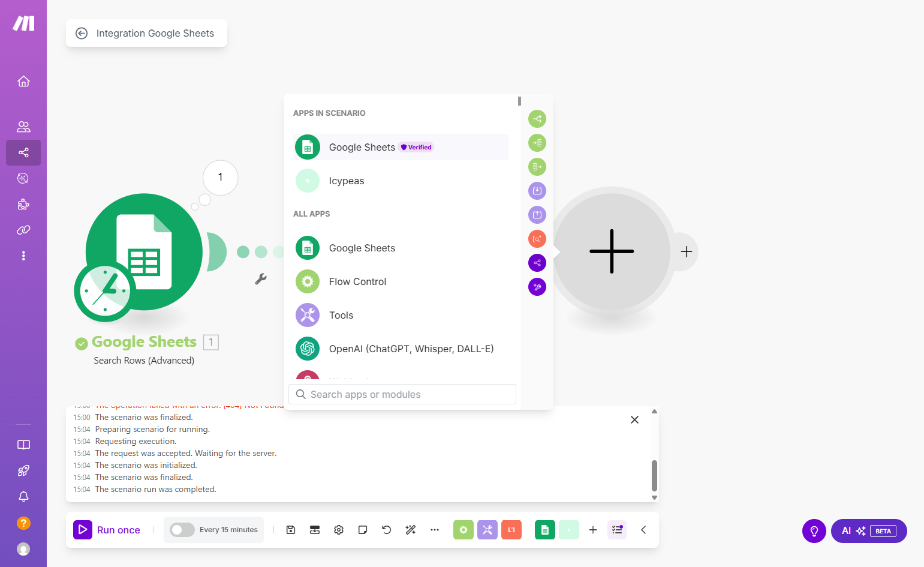Open the orange Help question-mark icon
Viewport: 924px width, 567px height.
point(23,523)
